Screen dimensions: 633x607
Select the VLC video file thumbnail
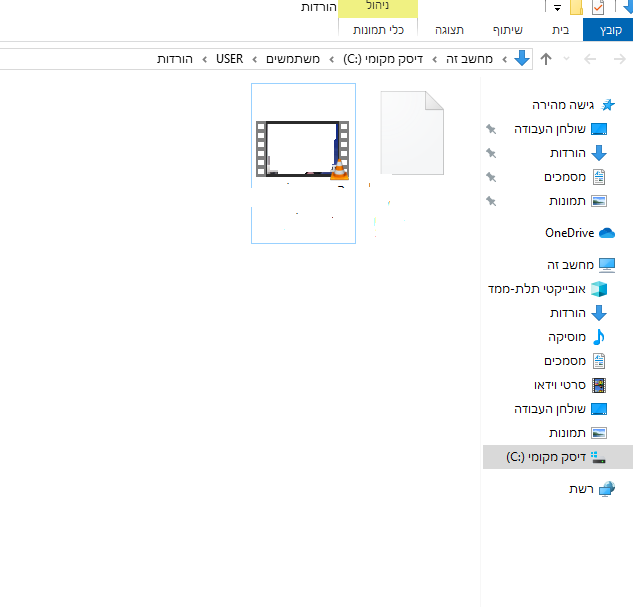[302, 149]
